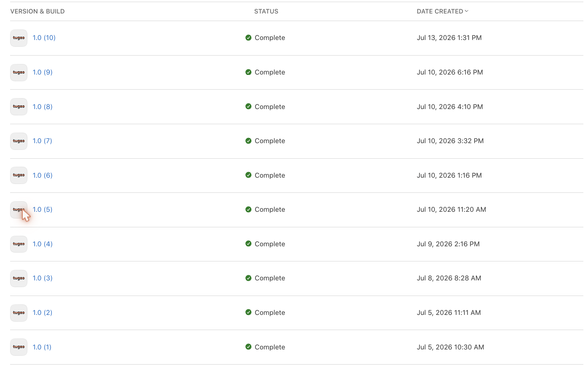Select the date Jul 8, 2026 8:28 AM
588x365 pixels.
(449, 278)
